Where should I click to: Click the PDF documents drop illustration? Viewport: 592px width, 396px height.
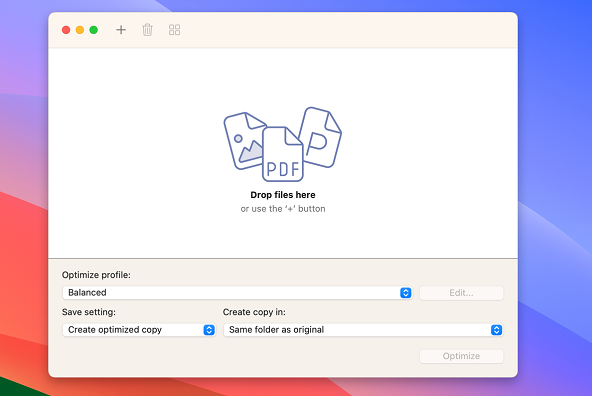coord(283,144)
